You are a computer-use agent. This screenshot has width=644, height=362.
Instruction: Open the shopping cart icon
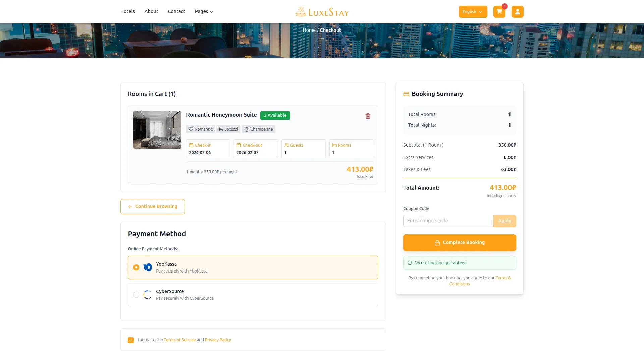(499, 12)
